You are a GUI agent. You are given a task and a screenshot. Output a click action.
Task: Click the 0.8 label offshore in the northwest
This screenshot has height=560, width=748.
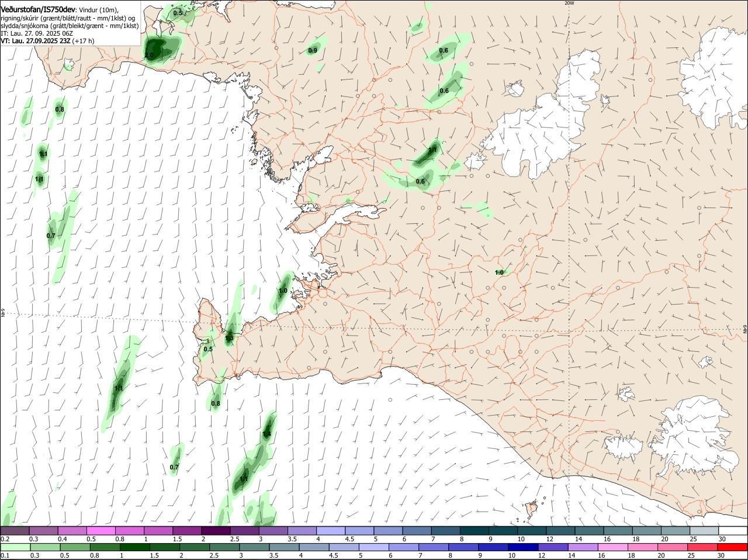pos(60,109)
